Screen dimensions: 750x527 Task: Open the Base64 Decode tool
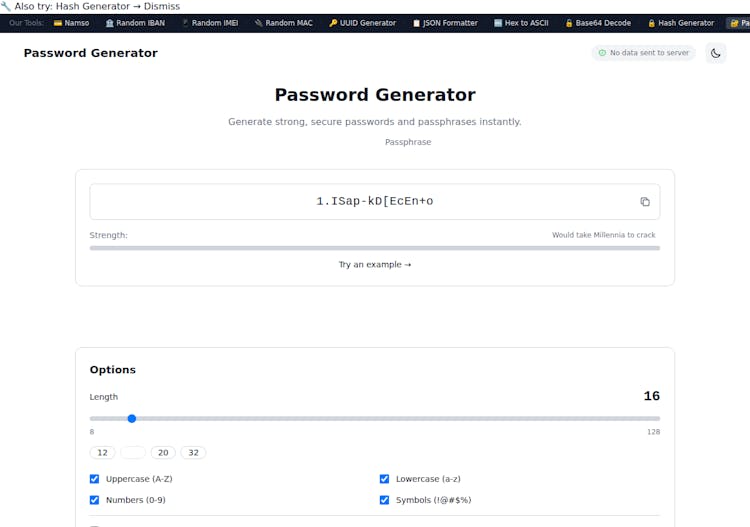click(598, 23)
